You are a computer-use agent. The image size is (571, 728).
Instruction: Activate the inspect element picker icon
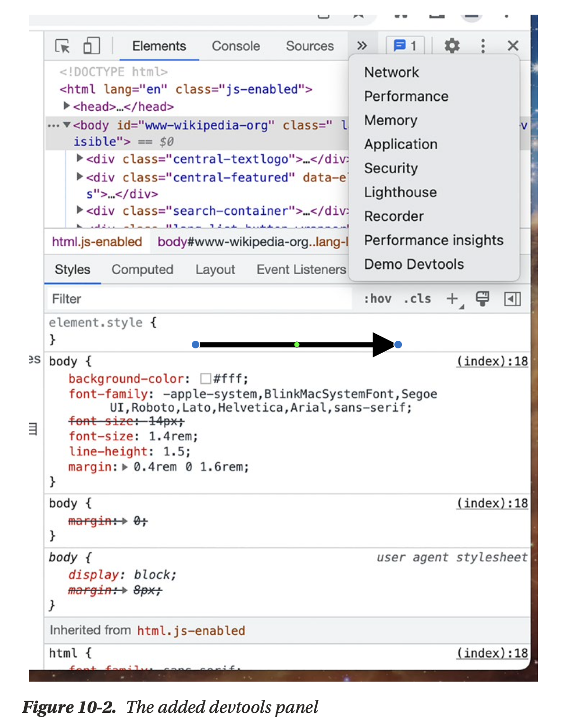pos(62,46)
